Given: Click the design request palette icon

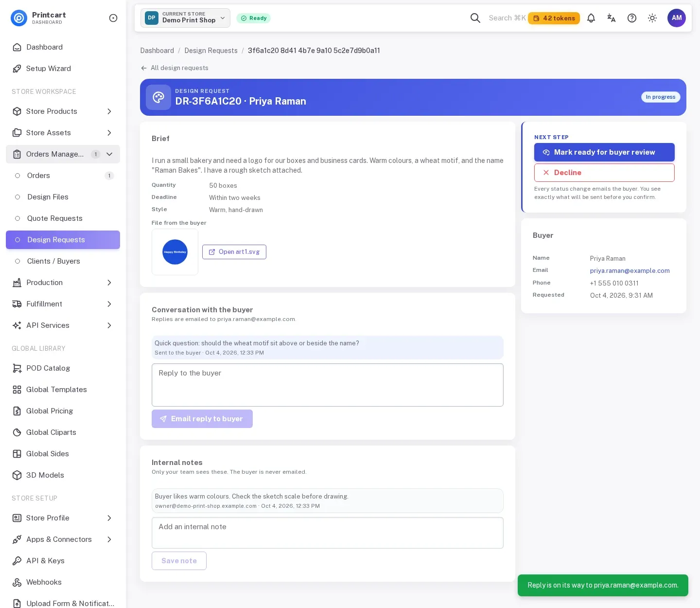Looking at the screenshot, I should click(158, 97).
